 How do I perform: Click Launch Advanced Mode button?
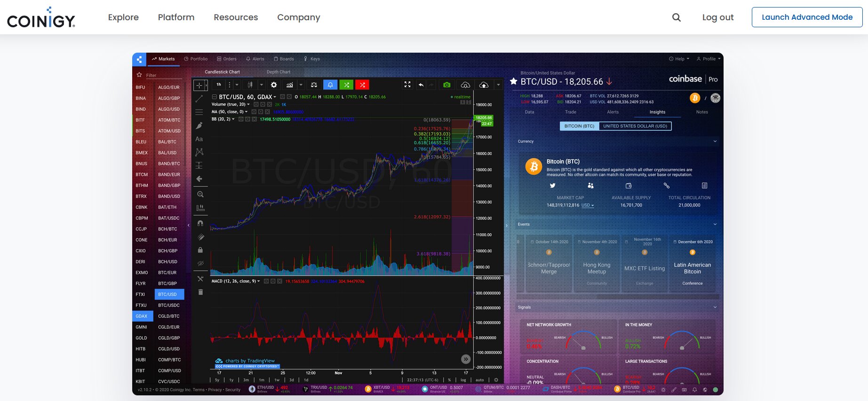807,17
